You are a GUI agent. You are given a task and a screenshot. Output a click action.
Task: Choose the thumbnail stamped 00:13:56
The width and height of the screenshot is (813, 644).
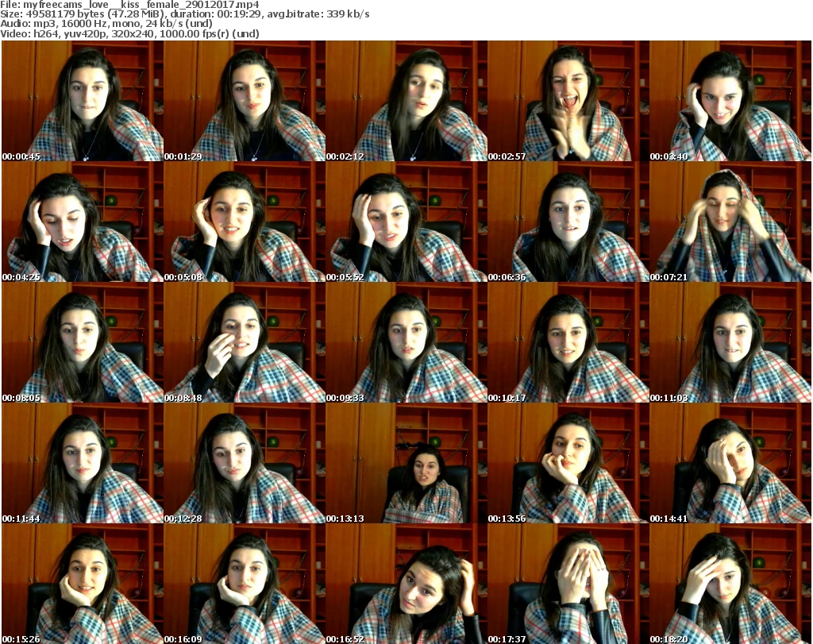pyautogui.click(x=568, y=463)
